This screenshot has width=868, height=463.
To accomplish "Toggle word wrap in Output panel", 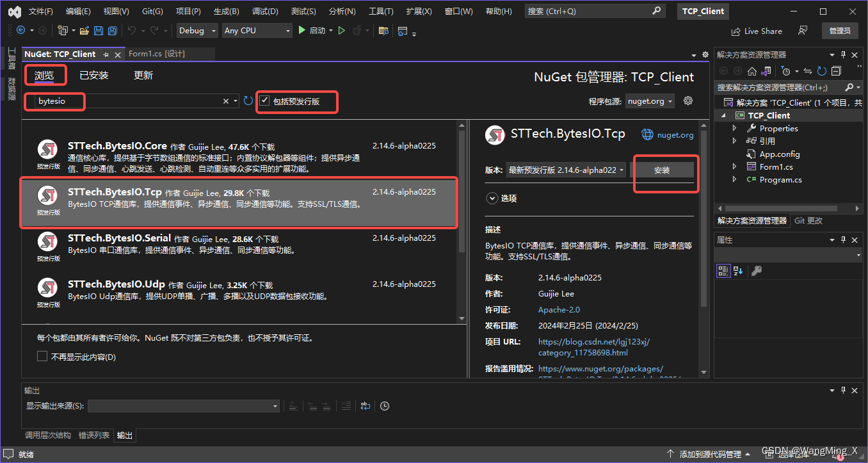I will click(x=366, y=405).
